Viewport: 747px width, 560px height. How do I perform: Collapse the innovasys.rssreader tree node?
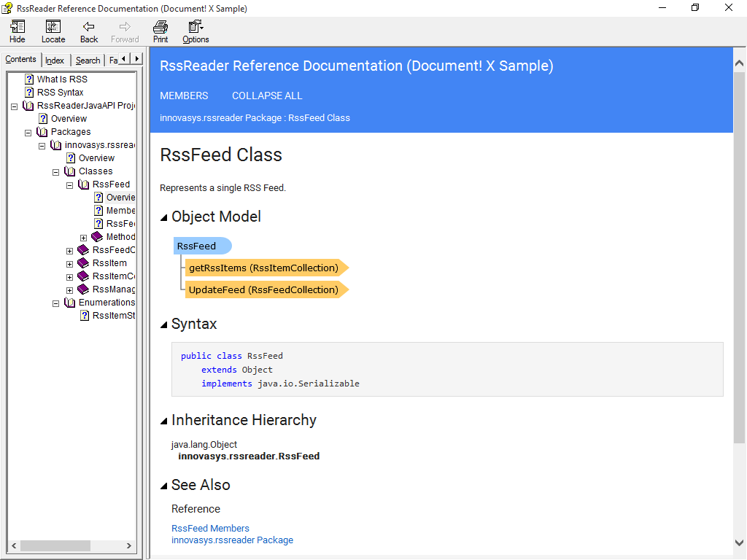click(x=42, y=146)
